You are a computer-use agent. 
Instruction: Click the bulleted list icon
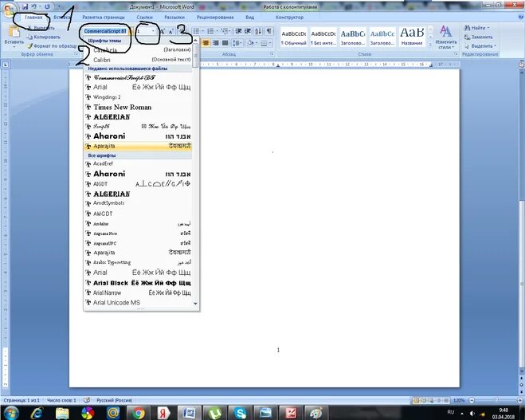click(197, 31)
